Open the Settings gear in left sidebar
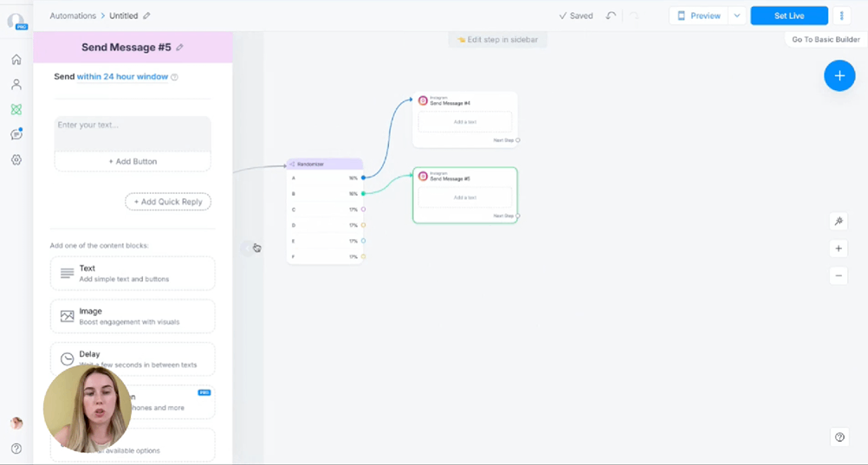The height and width of the screenshot is (465, 868). click(x=16, y=160)
